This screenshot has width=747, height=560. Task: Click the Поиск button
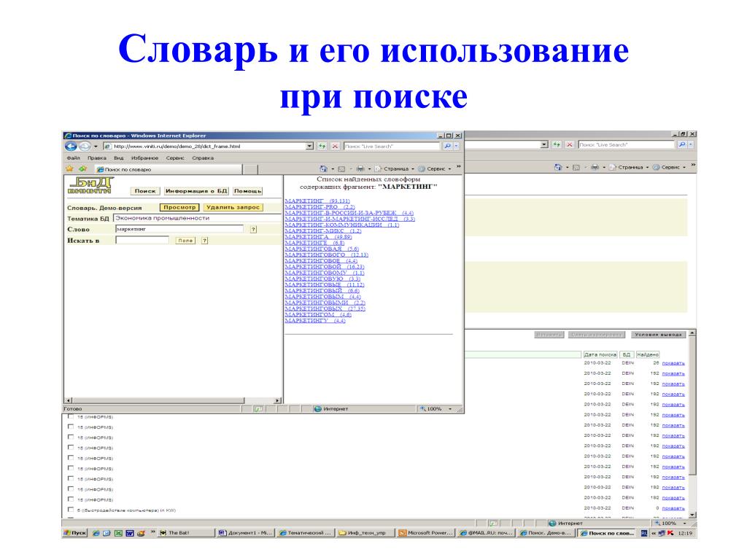pos(145,191)
